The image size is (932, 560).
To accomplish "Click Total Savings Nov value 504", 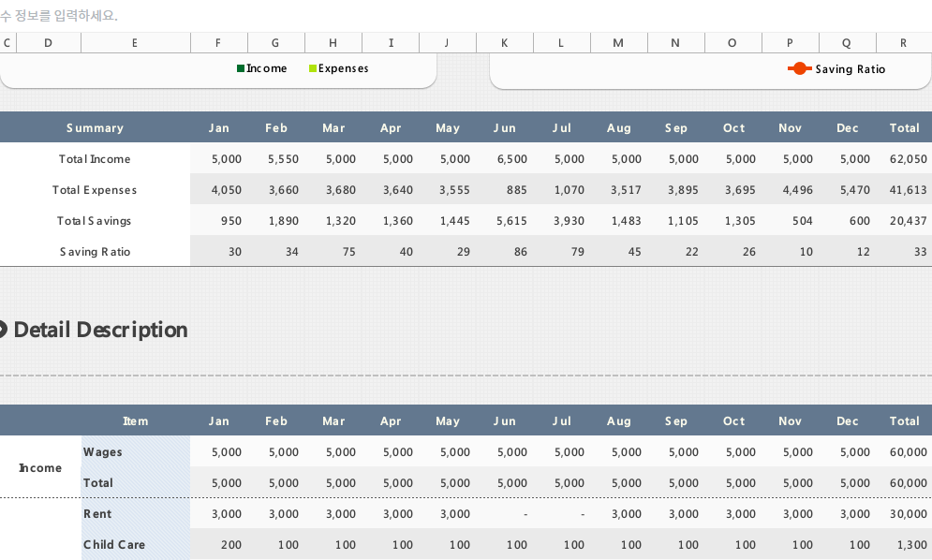I will point(803,221).
